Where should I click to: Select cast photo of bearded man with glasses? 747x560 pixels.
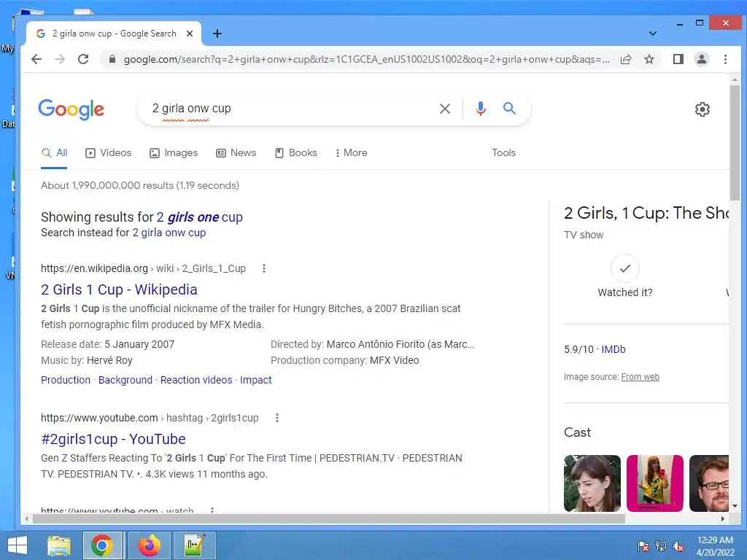709,483
